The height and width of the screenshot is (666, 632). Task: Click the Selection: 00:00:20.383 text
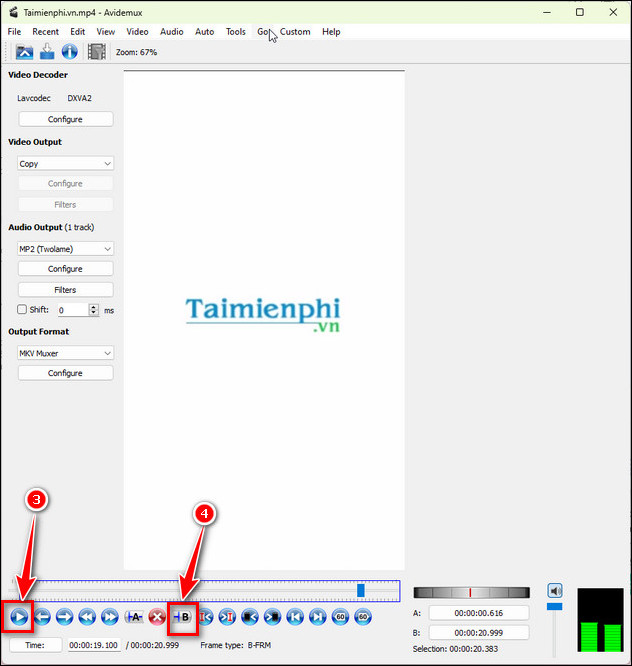click(x=455, y=649)
